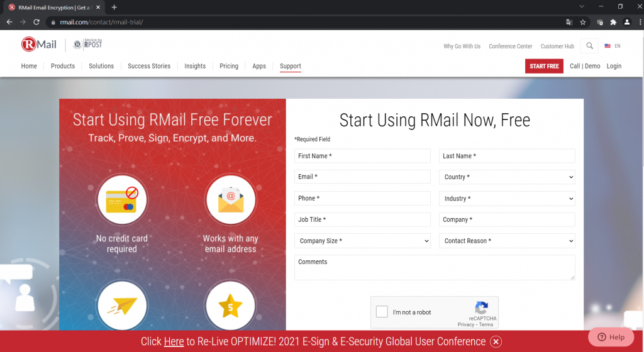
Task: Open the site search magnifier icon
Action: click(x=589, y=46)
